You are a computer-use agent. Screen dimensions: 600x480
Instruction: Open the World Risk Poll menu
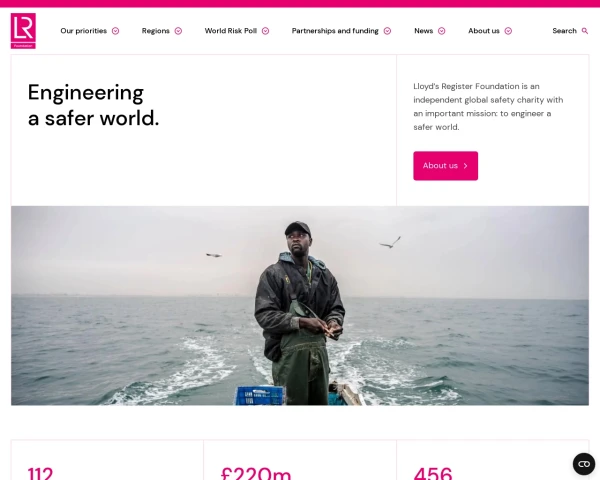231,31
